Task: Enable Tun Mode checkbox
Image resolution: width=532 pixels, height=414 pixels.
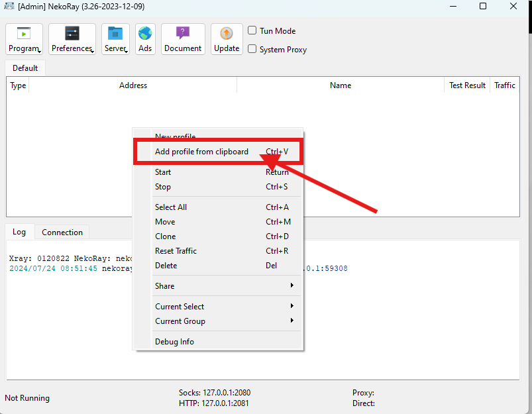Action: pyautogui.click(x=252, y=30)
